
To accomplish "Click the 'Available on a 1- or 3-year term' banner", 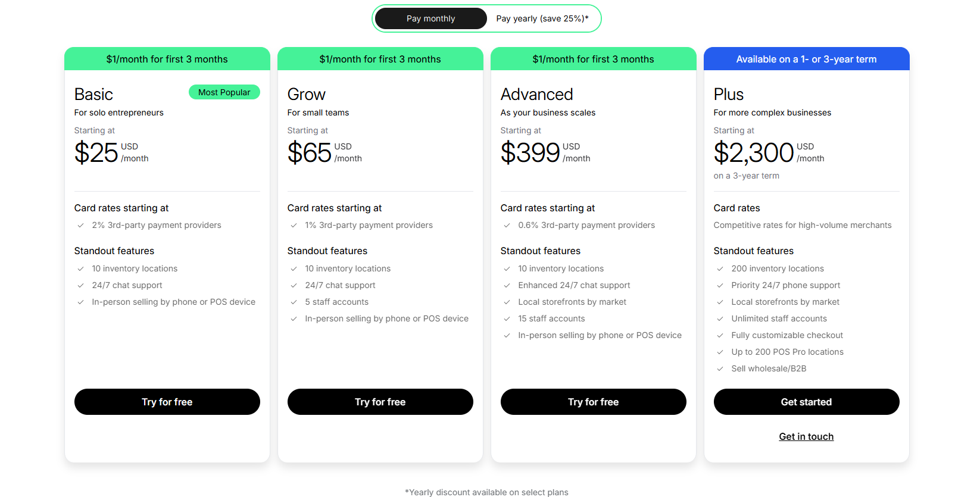I will tap(806, 58).
